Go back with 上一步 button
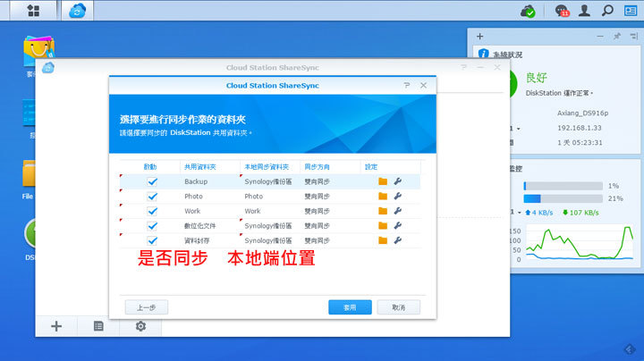This screenshot has width=644, height=361. pyautogui.click(x=146, y=307)
